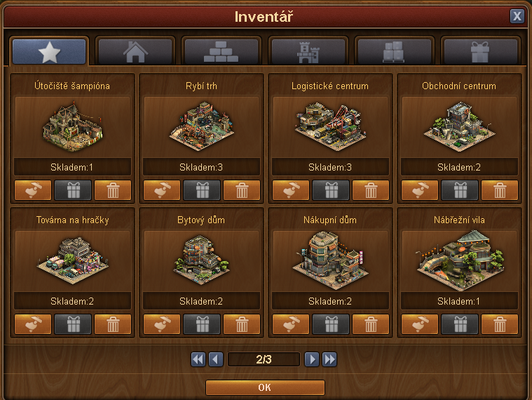Go to the previous inventory page

click(x=216, y=359)
